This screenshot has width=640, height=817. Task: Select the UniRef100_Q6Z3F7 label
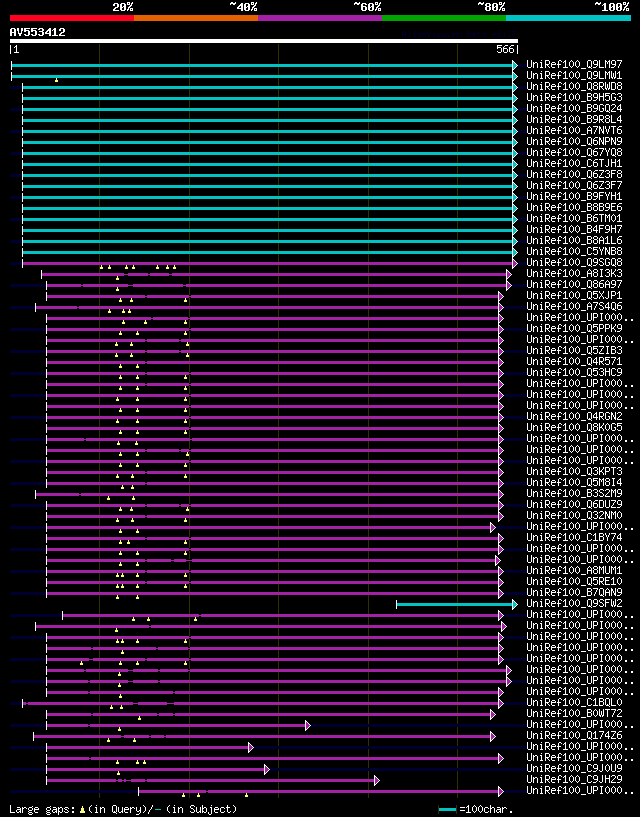click(x=574, y=185)
